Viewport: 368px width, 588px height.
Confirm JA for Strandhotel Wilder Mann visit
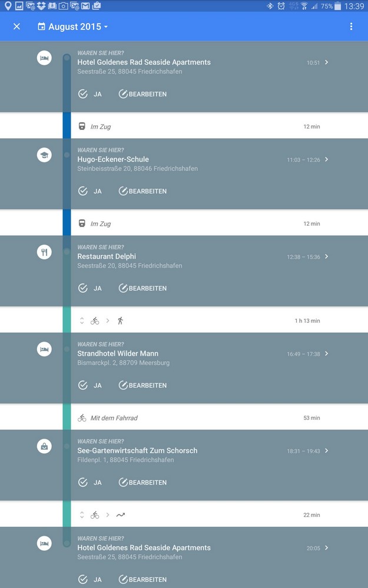90,385
